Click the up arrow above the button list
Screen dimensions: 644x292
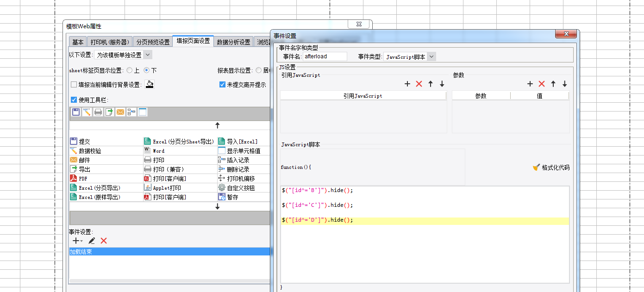(x=218, y=125)
